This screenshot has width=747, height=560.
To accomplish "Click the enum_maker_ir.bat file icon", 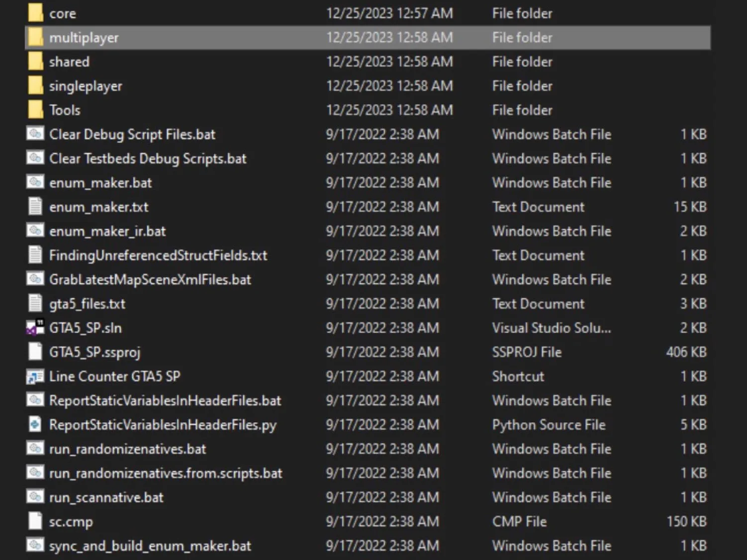I will coord(35,231).
